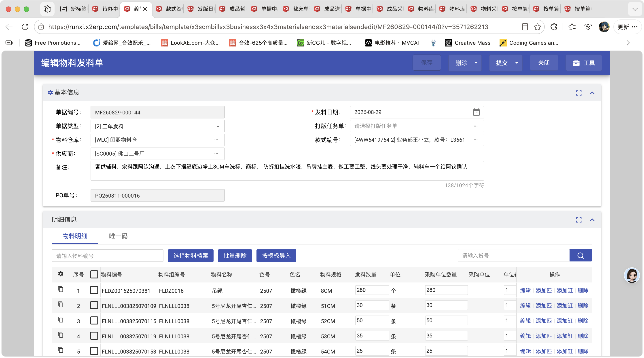Open the browser tab list chevron
644x358 pixels.
point(635,9)
